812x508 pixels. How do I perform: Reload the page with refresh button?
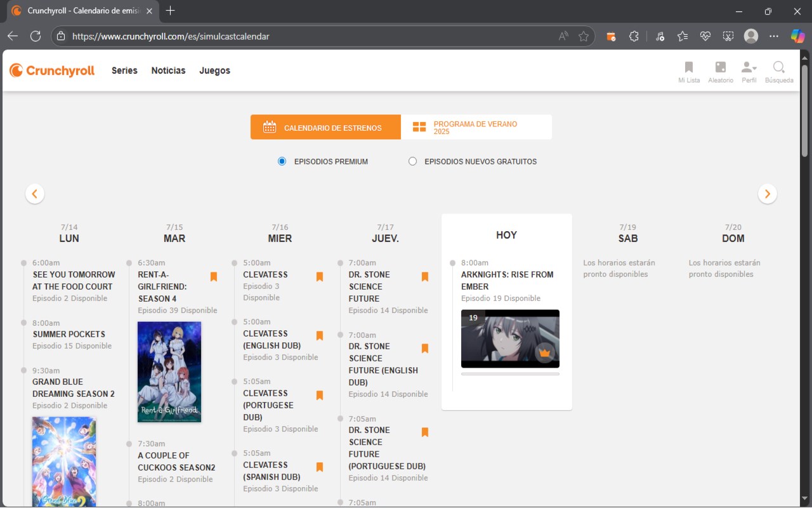tap(36, 36)
